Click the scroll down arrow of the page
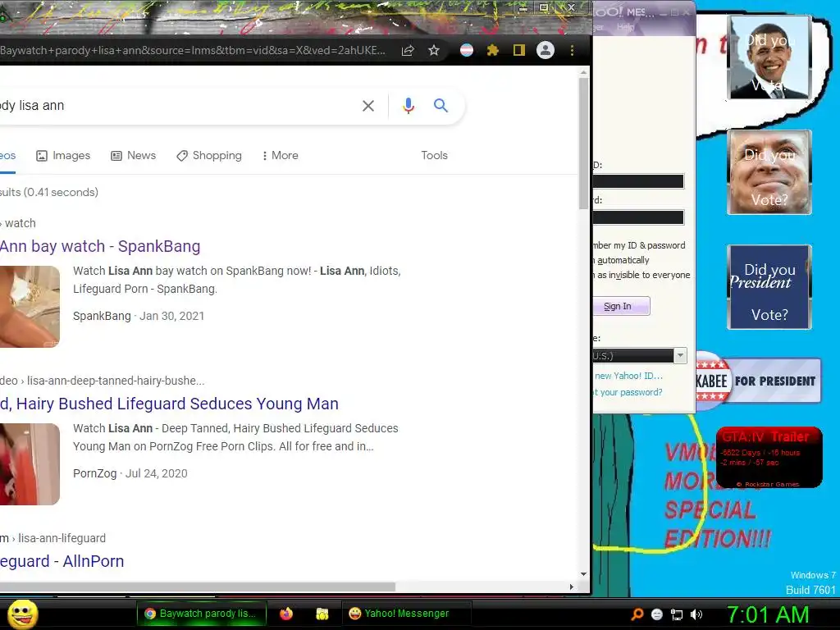840x630 pixels. 583,573
